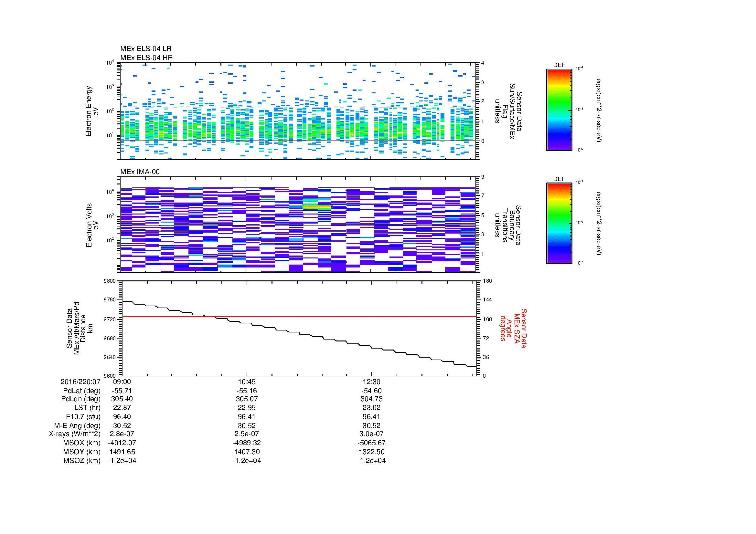Click the MSOX (km) row label
The width and height of the screenshot is (756, 534).
point(82,443)
